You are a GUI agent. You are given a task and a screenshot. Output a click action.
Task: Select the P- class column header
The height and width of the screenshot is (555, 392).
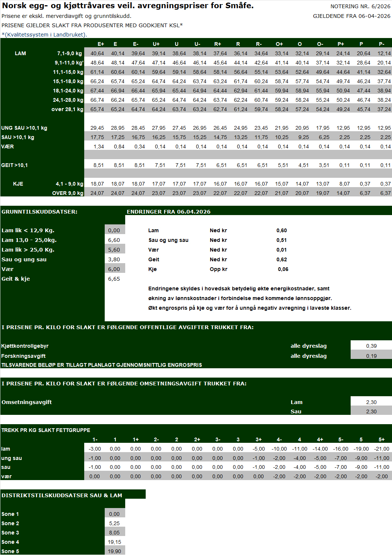[x=382, y=44]
